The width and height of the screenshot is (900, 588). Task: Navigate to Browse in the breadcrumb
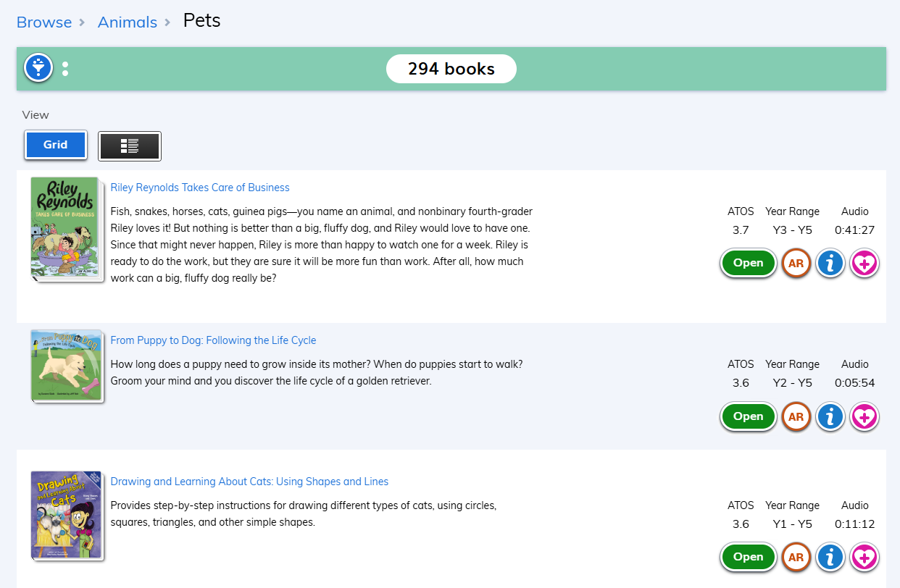tap(43, 22)
